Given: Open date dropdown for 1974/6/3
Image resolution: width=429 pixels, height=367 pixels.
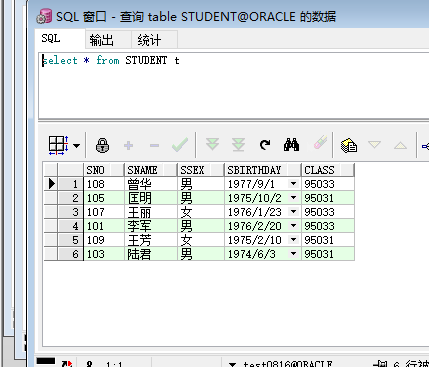Looking at the screenshot, I should [x=294, y=254].
